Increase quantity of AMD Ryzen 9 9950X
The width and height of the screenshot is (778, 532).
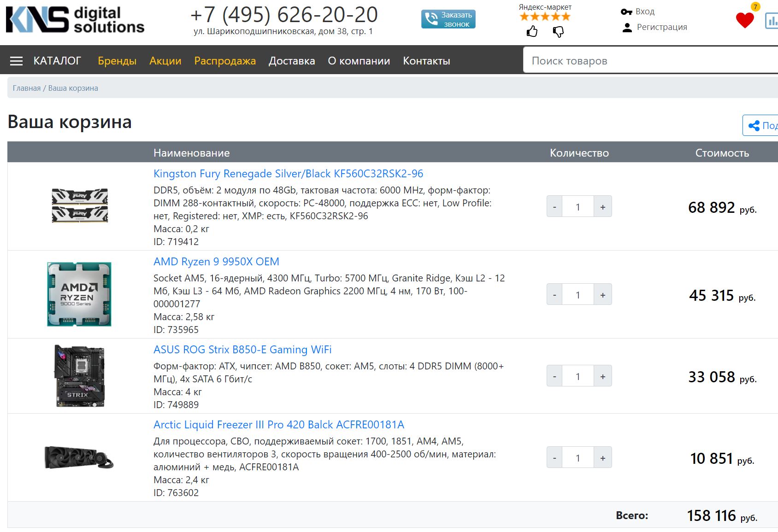click(x=602, y=295)
